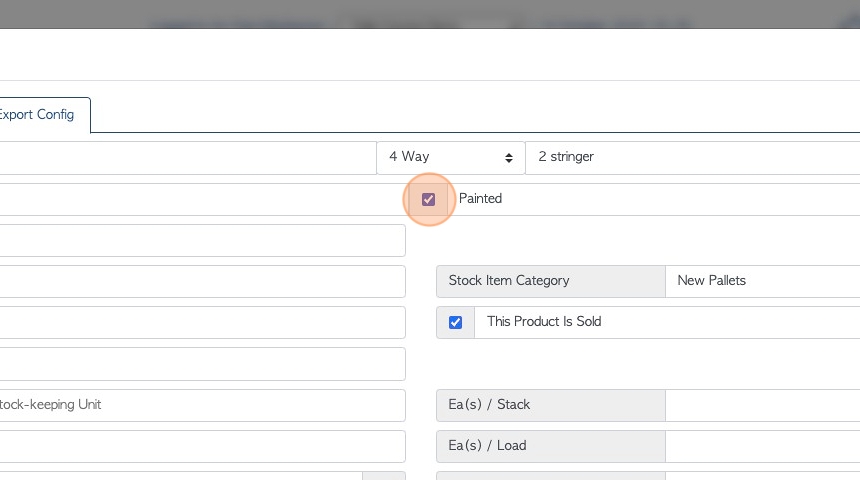860x480 pixels.
Task: Select the New Pallets category field
Action: click(x=763, y=281)
